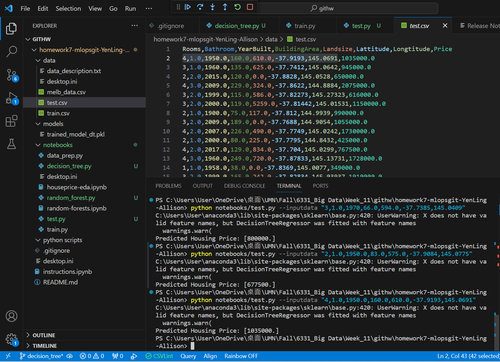The height and width of the screenshot is (362, 500).
Task: Open the Source Control view
Action: pyautogui.click(x=11, y=75)
